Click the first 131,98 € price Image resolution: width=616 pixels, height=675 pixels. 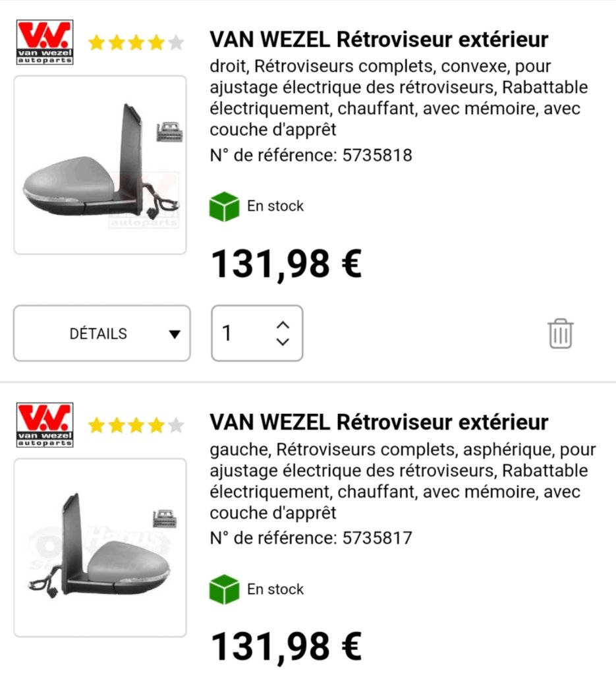tap(286, 264)
